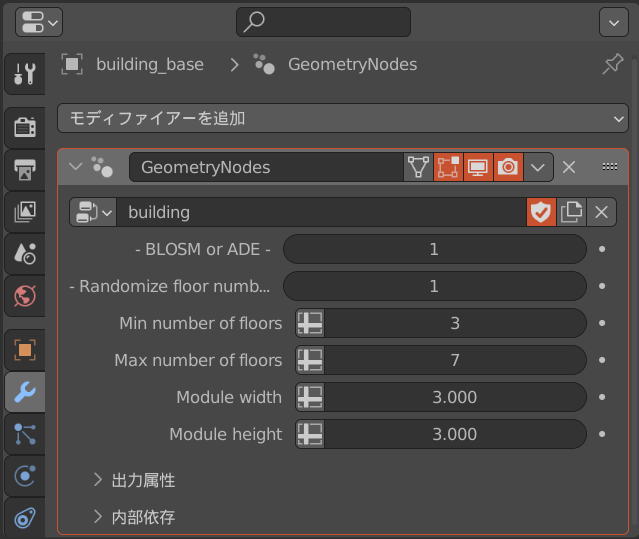Open the editor type dropdown
The width and height of the screenshot is (639, 539).
(39, 22)
